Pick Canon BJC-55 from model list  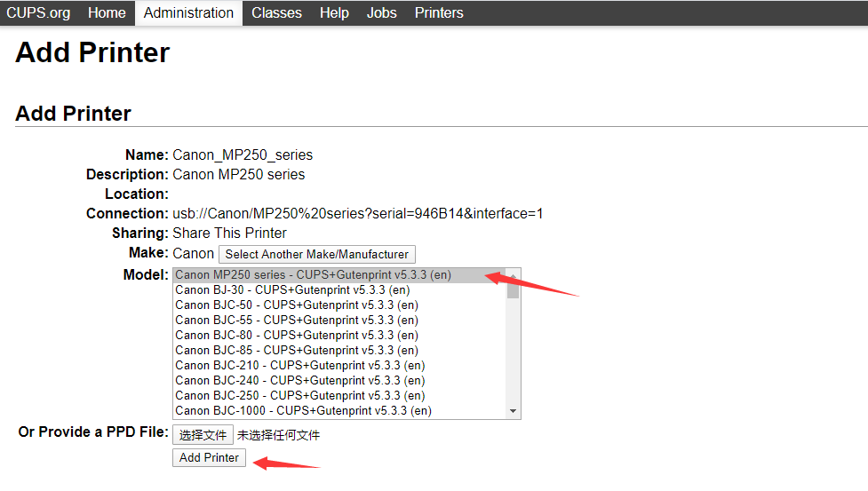[x=339, y=321]
